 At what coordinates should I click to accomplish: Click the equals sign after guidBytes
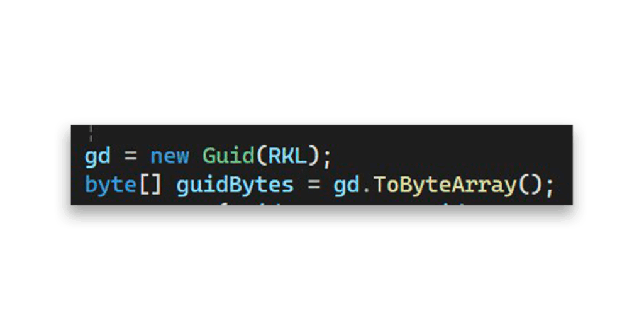(314, 185)
